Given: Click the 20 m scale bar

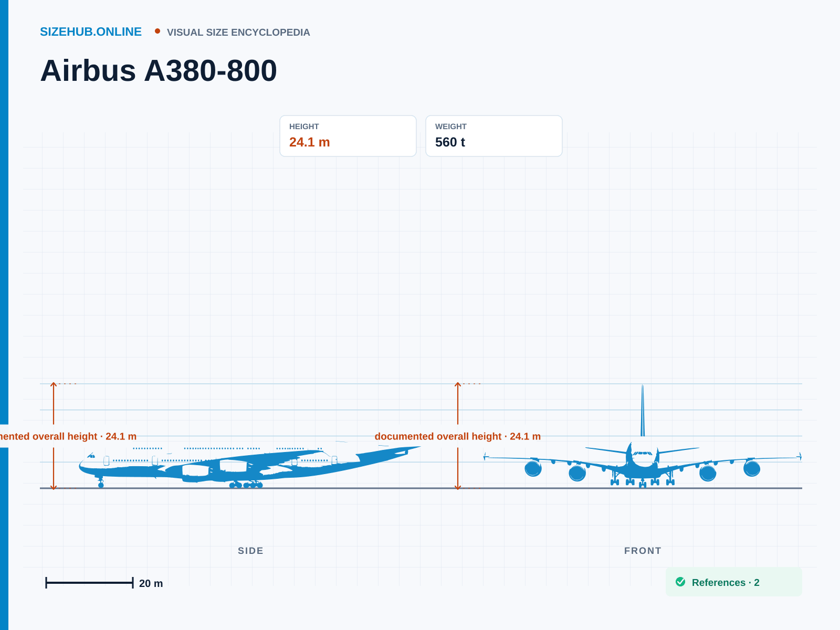Looking at the screenshot, I should (89, 583).
